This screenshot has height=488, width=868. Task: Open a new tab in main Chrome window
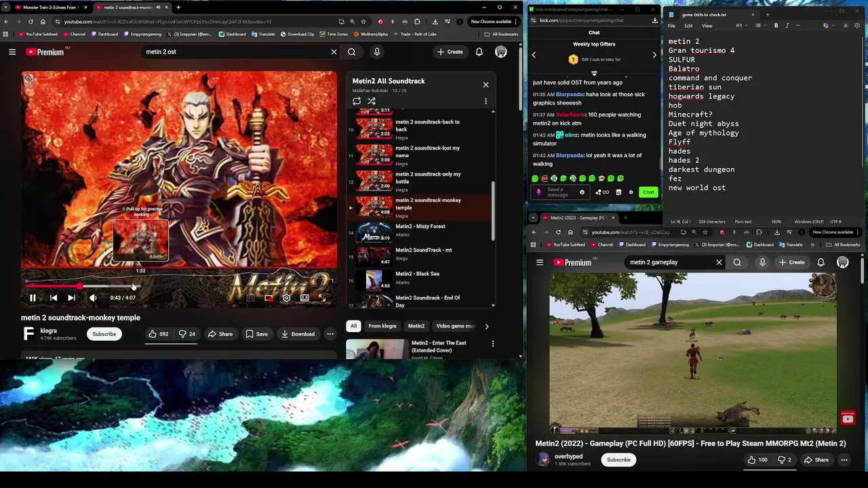click(x=178, y=7)
